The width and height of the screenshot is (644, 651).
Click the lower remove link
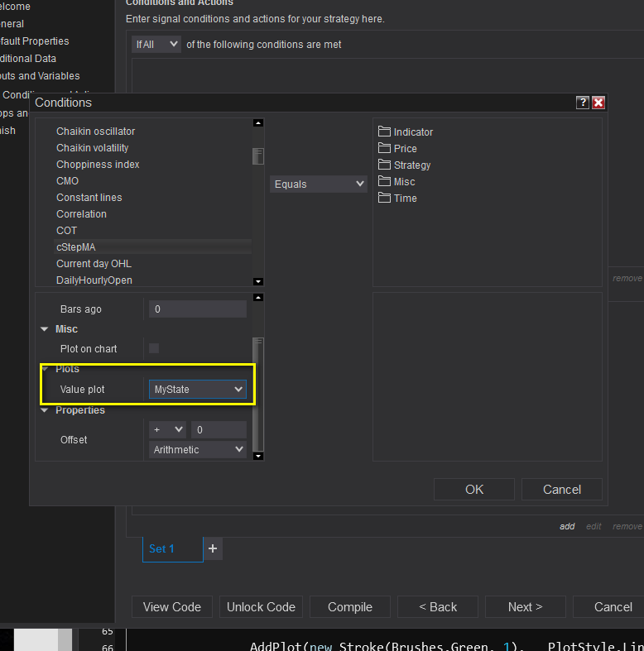[x=627, y=526]
